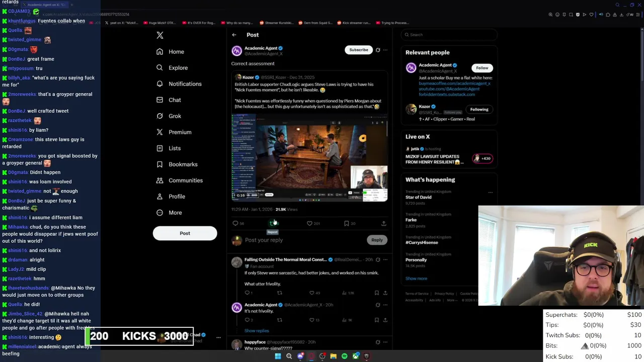Open more options on 'It's not frivolity' reply

coord(385,305)
